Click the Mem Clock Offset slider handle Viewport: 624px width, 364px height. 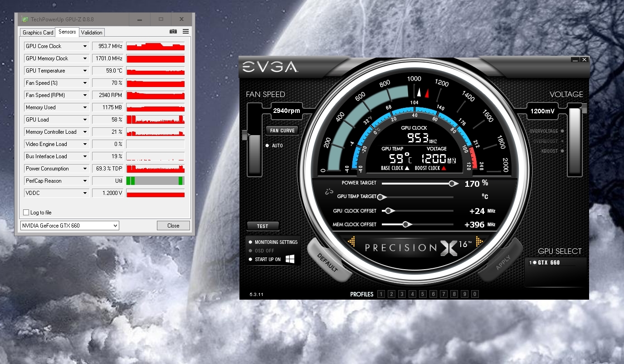(x=406, y=224)
